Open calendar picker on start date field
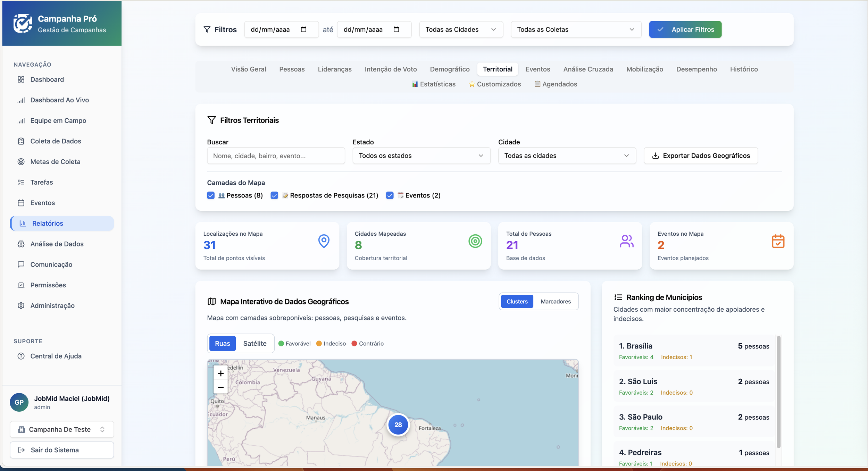Image resolution: width=868 pixels, height=471 pixels. coord(303,30)
